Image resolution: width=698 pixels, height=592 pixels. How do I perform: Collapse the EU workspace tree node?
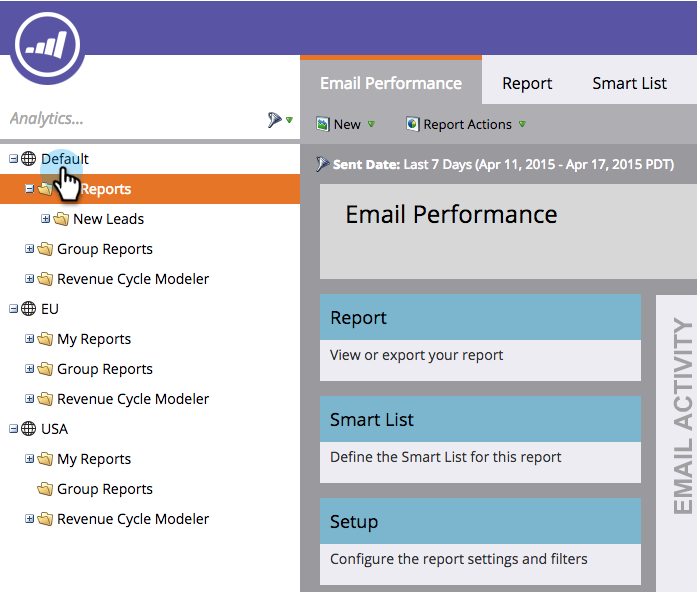13,308
